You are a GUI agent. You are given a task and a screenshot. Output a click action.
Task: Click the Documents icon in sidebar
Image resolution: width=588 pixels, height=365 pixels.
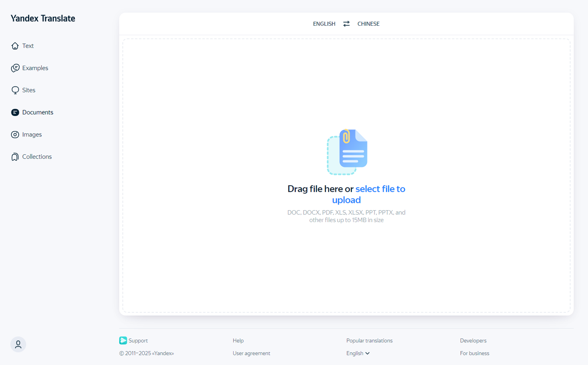[x=15, y=112]
